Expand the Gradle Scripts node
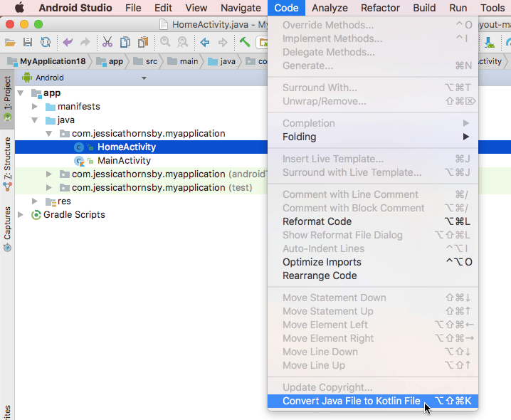This screenshot has width=511, height=420. click(x=21, y=215)
